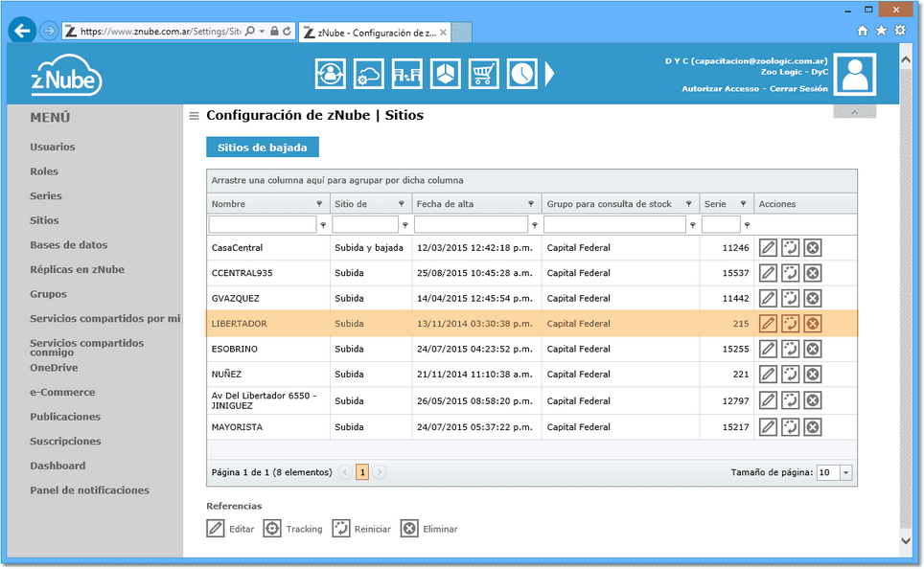Click the Serie filter text field
The width and height of the screenshot is (924, 569).
[x=721, y=224]
